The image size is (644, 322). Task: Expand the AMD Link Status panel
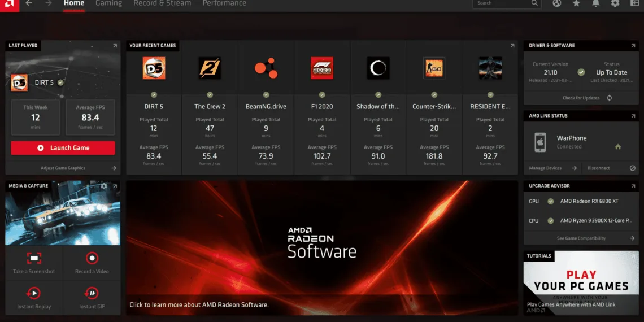(633, 116)
